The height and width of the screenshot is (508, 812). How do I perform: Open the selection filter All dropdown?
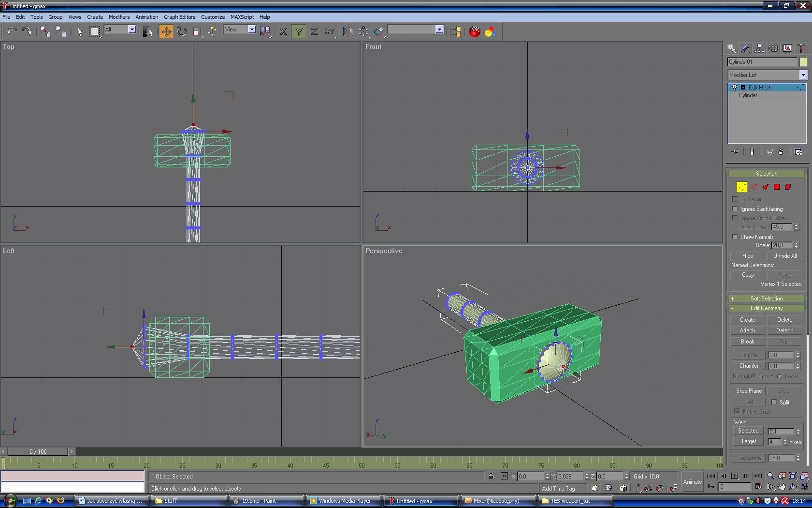tap(131, 30)
